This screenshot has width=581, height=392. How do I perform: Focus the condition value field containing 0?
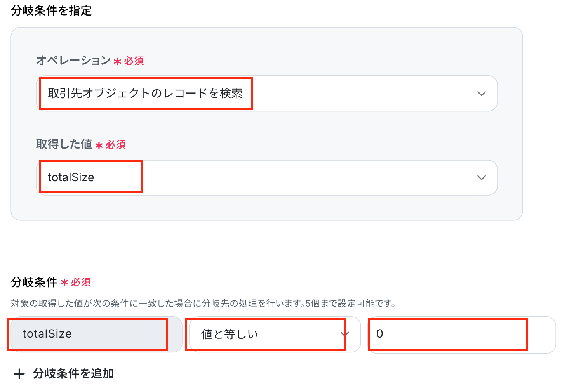coord(462,335)
